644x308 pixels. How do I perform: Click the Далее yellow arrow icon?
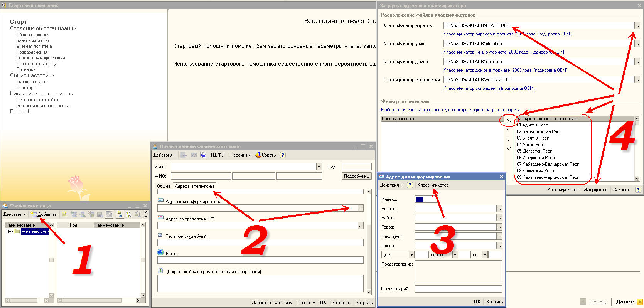pos(639,302)
